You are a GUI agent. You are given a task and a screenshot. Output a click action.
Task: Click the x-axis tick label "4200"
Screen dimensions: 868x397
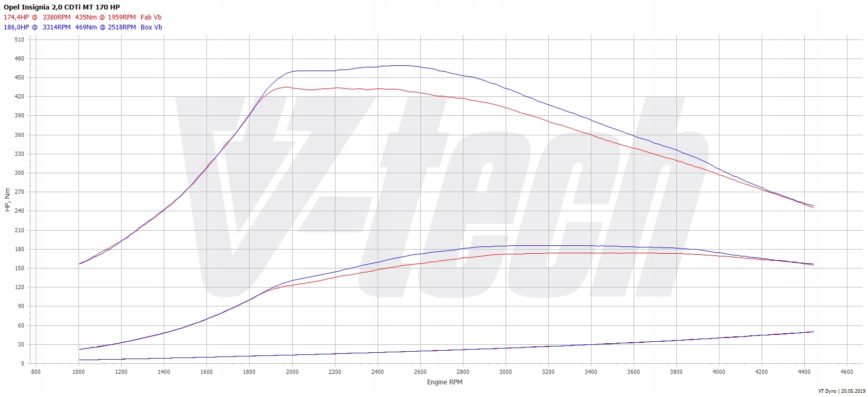[x=762, y=372]
